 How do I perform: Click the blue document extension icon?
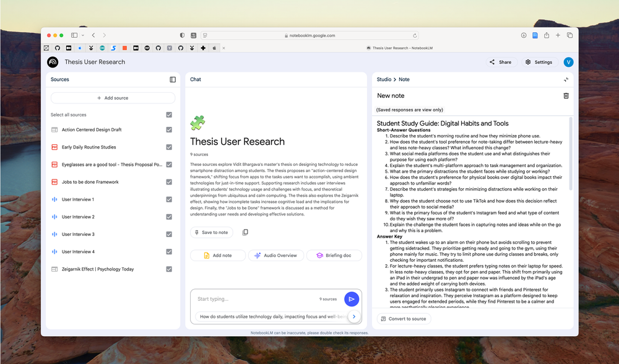point(535,35)
